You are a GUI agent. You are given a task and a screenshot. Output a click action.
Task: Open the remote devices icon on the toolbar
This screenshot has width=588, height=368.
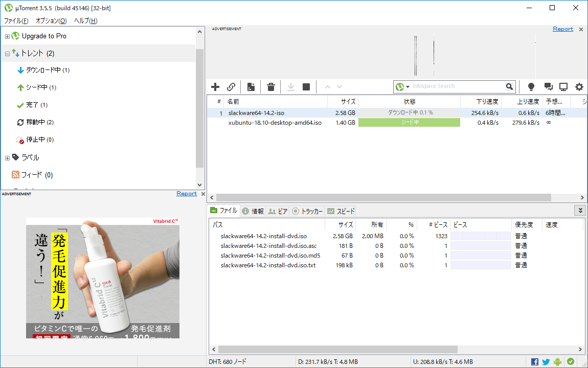[563, 86]
